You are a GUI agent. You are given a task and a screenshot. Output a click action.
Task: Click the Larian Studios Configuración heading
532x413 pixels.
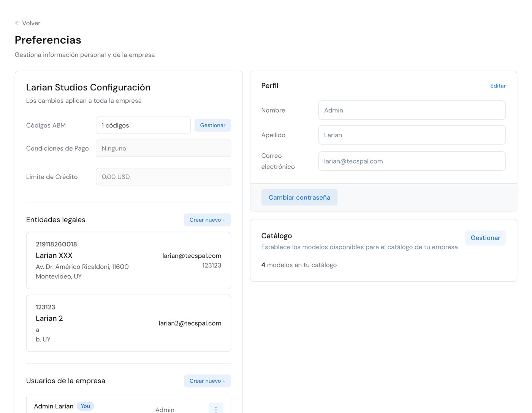[88, 87]
